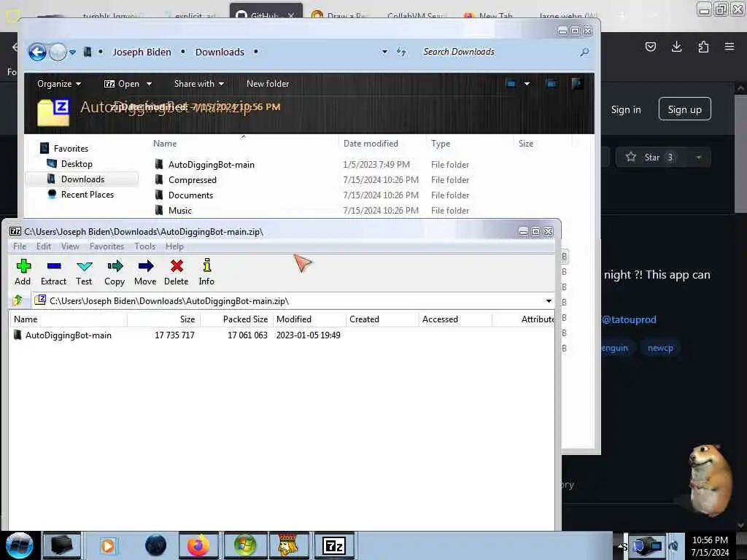Open the media player taskbar icon
747x560 pixels.
tap(108, 545)
